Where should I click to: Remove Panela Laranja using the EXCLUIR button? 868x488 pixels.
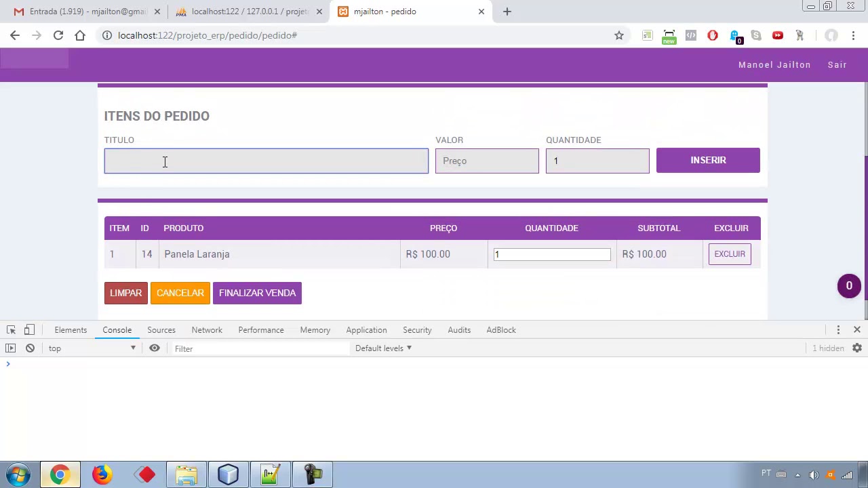(729, 254)
